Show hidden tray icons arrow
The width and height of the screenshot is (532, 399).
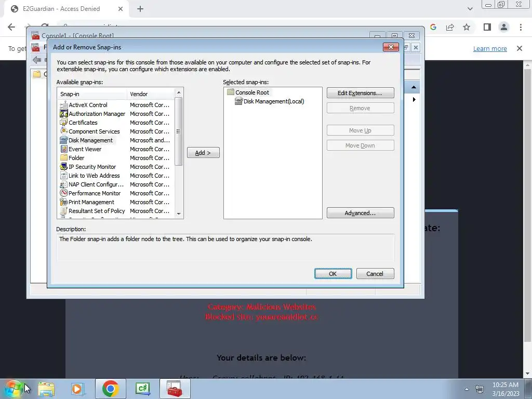(x=467, y=389)
